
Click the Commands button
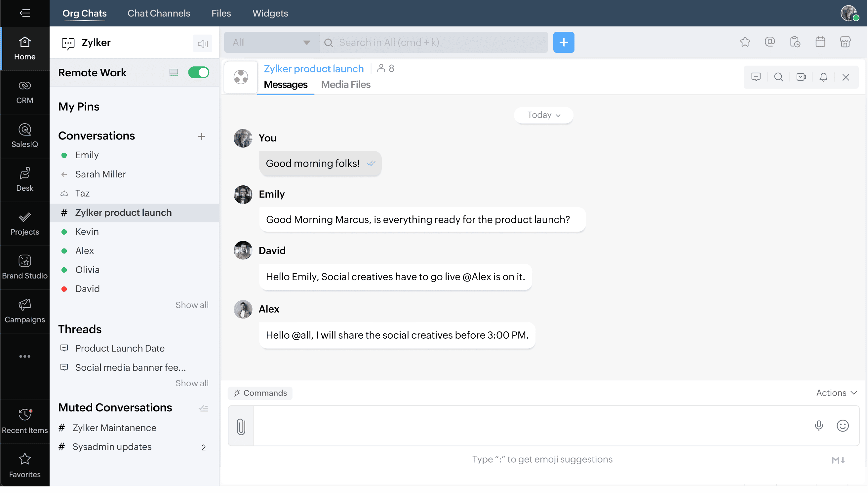point(260,393)
